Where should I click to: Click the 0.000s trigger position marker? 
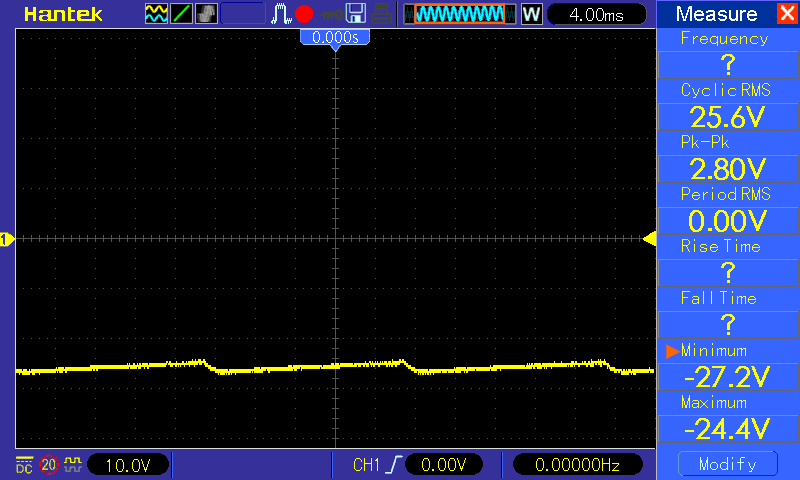click(x=335, y=38)
